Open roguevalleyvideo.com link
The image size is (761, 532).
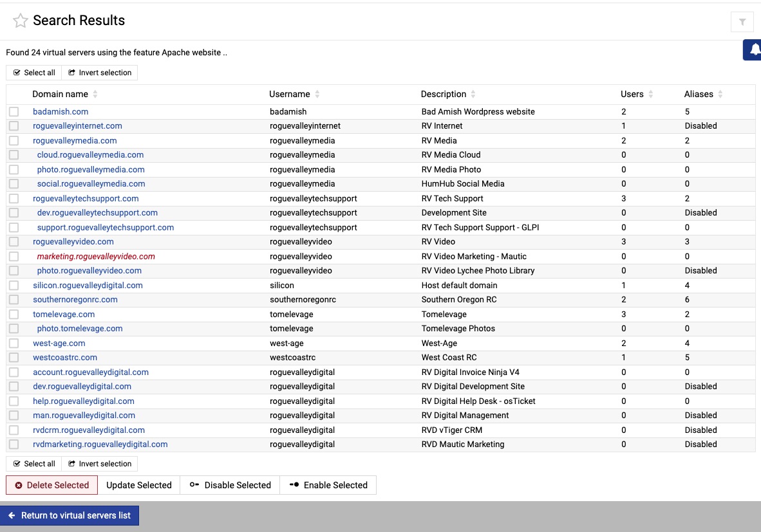pyautogui.click(x=73, y=241)
